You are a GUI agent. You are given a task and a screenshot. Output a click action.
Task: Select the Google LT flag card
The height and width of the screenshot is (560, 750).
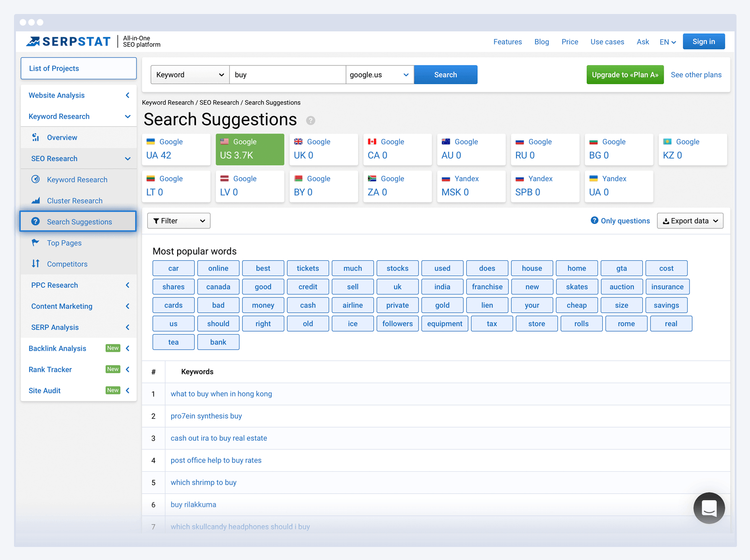(176, 186)
